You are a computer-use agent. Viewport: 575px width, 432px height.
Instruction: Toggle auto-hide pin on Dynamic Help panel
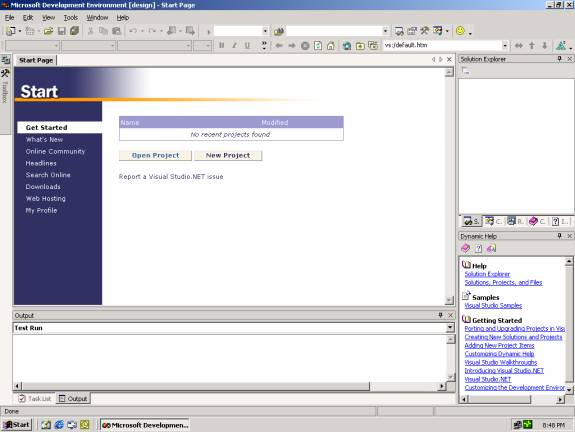560,236
